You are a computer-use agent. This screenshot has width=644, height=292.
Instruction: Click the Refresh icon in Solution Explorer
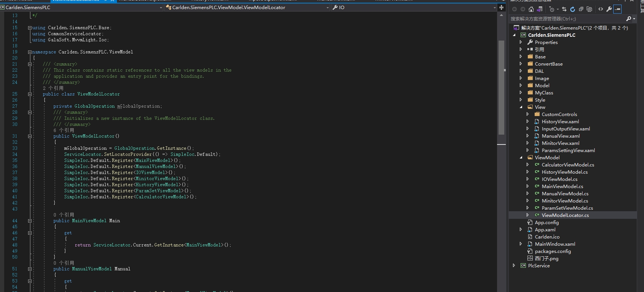pyautogui.click(x=573, y=9)
